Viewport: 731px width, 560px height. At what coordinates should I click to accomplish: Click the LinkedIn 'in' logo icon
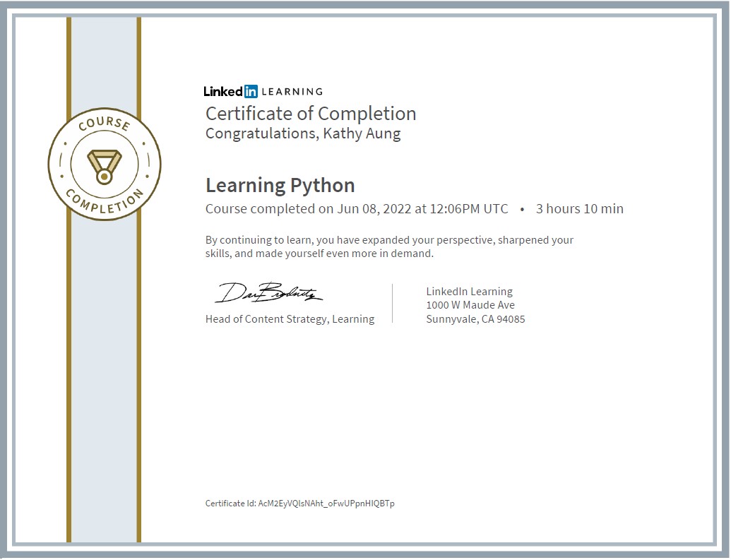(x=250, y=91)
